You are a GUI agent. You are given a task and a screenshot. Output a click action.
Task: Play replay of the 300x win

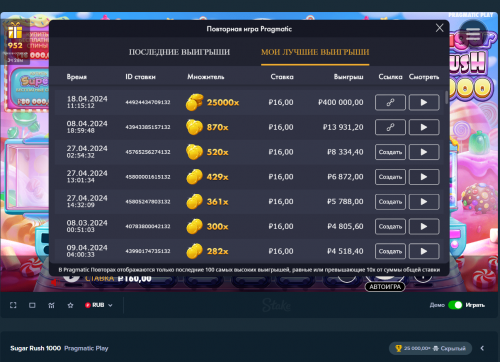[x=424, y=226]
